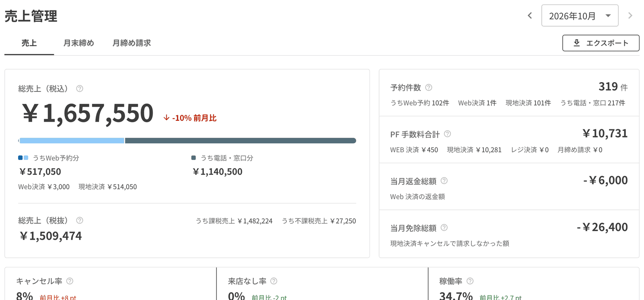Screen dimensions: 644x300
Task: Click the dark grey 電話・窓口 bar segment
Action: coord(240,141)
